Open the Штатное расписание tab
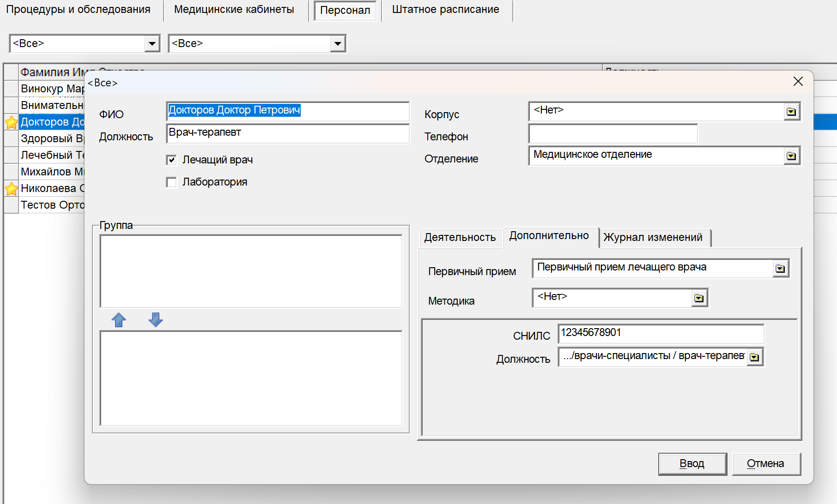Screen dimensions: 837x504 pos(445,10)
